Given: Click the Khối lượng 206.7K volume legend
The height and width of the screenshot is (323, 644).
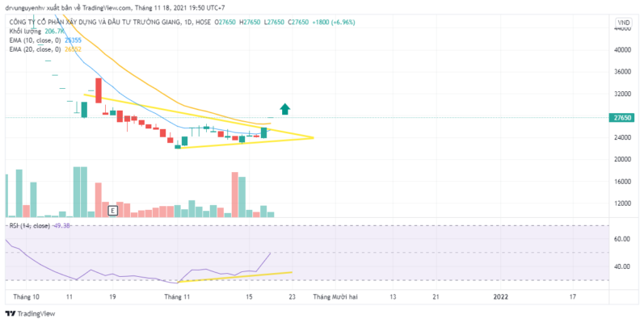Looking at the screenshot, I should pyautogui.click(x=36, y=31).
